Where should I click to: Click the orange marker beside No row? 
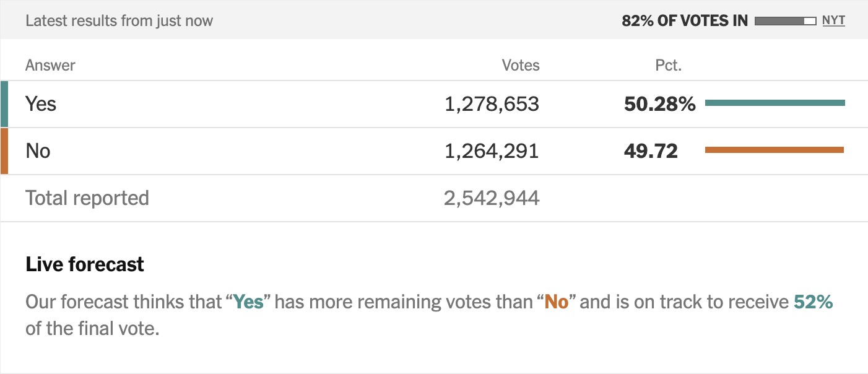(4, 151)
